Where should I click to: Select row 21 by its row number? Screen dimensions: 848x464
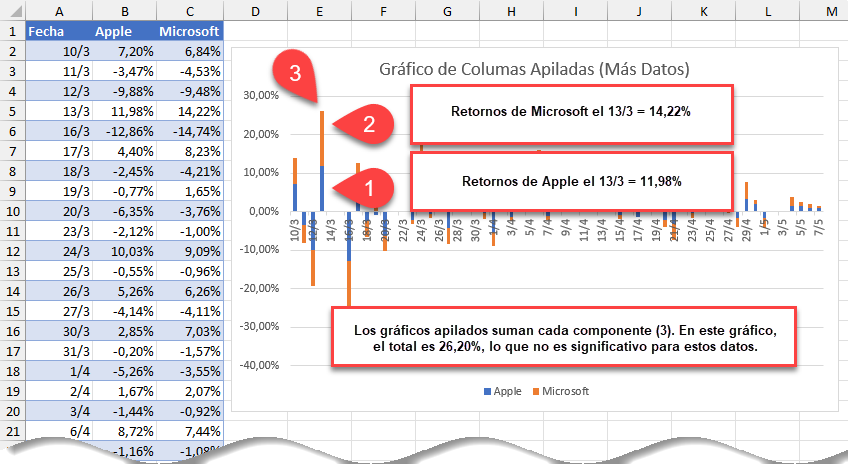12,432
